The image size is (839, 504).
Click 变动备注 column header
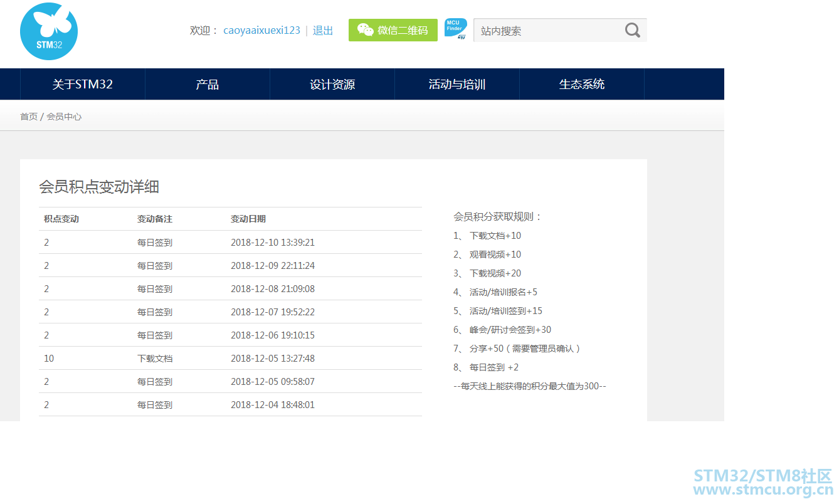pyautogui.click(x=155, y=219)
